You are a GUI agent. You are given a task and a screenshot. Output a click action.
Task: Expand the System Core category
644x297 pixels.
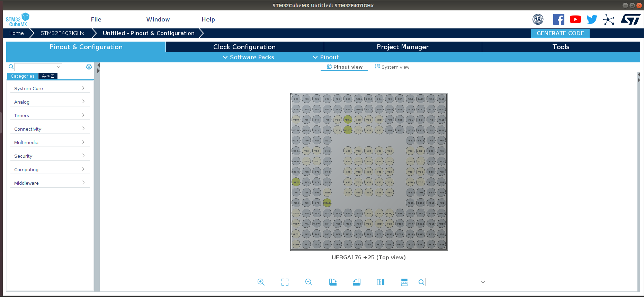[50, 88]
